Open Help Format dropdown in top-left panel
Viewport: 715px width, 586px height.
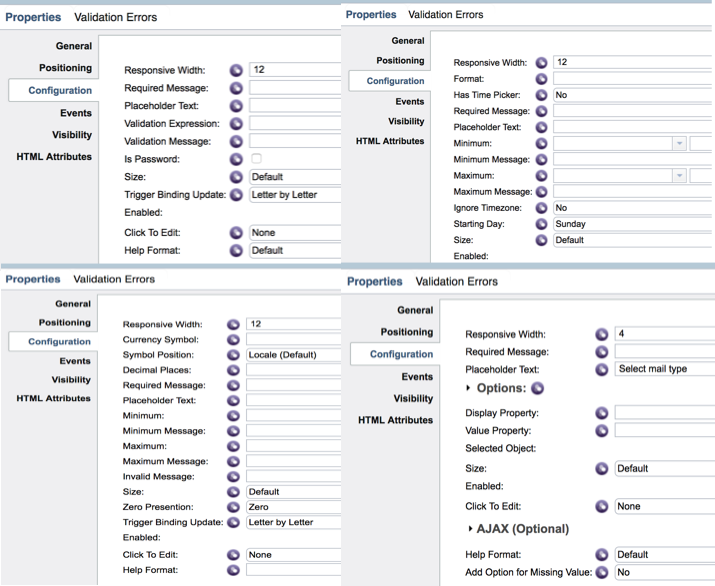pyautogui.click(x=295, y=250)
